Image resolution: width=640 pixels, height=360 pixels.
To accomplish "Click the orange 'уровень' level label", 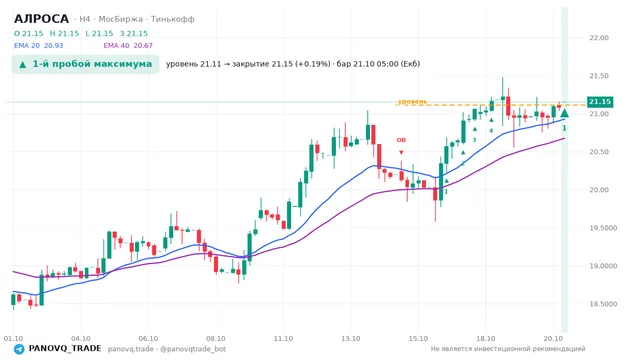I will tap(412, 101).
